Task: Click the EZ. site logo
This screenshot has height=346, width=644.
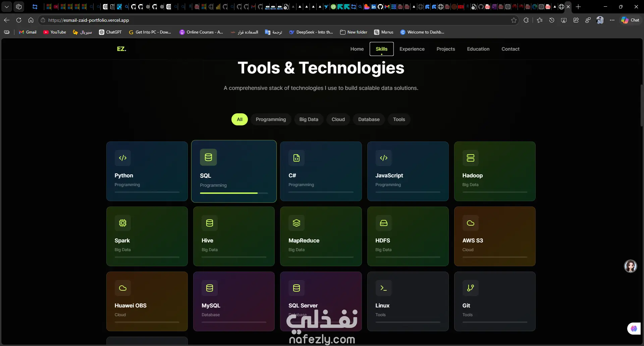Action: (x=121, y=49)
